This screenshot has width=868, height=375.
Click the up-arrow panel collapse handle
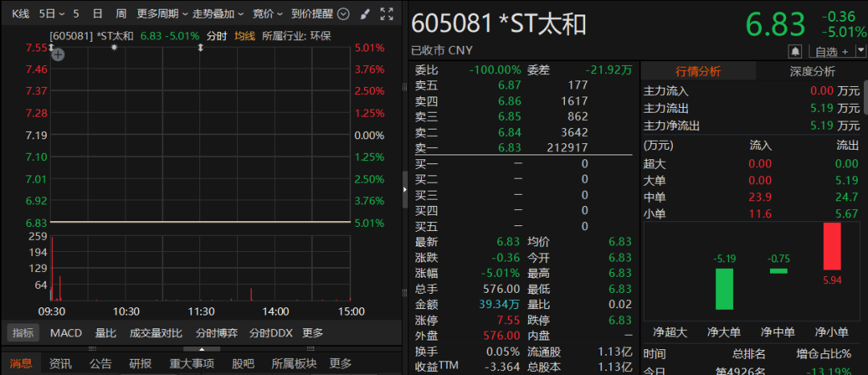click(x=201, y=349)
